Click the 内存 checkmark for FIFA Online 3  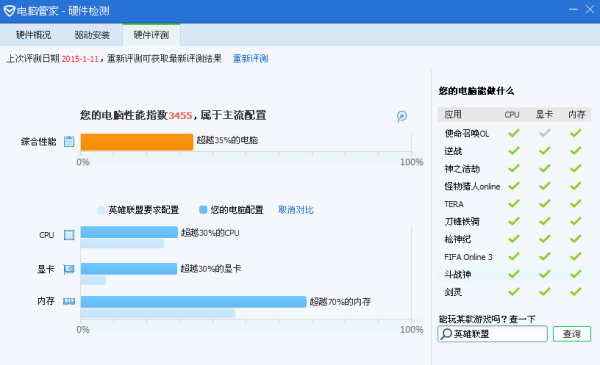coord(575,256)
